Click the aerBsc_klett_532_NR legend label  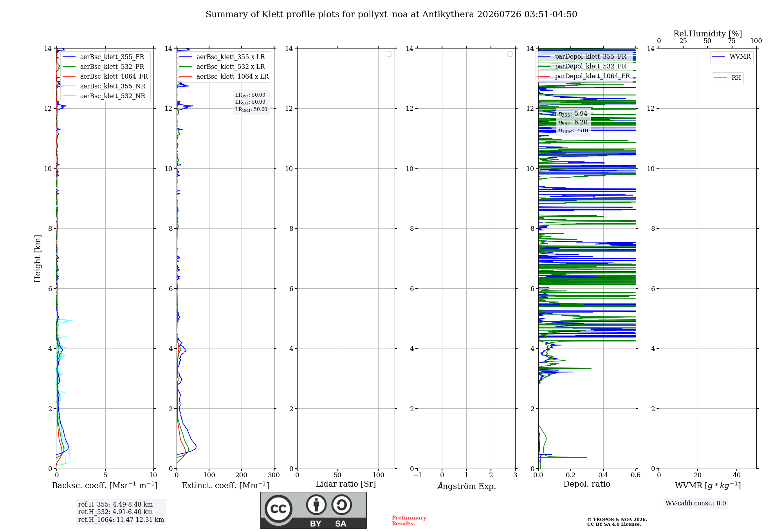tap(113, 96)
